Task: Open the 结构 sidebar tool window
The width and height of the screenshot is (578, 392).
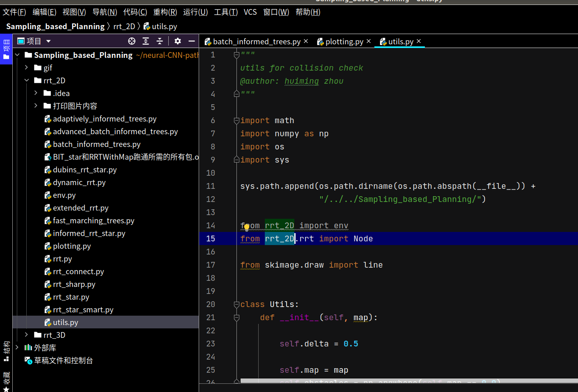Action: [6, 351]
